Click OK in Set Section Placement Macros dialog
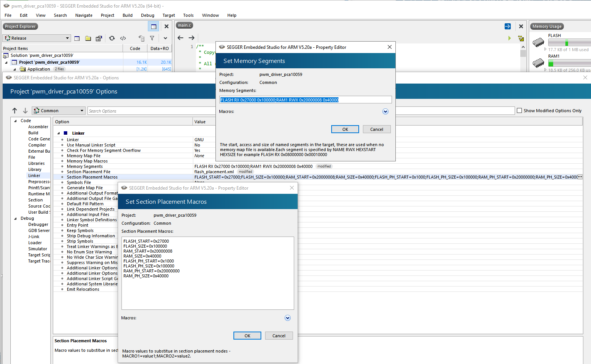Image resolution: width=591 pixels, height=364 pixels. pyautogui.click(x=247, y=336)
